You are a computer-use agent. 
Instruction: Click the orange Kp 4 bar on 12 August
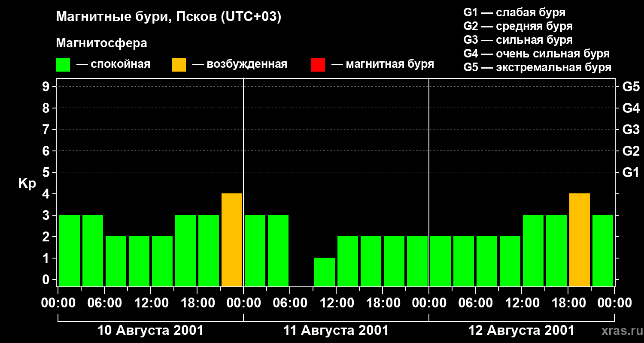580,240
